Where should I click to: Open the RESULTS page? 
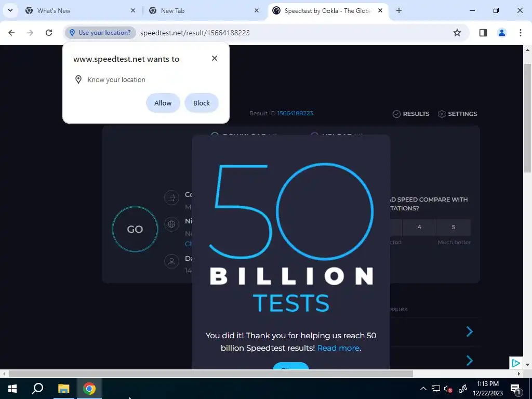411,114
